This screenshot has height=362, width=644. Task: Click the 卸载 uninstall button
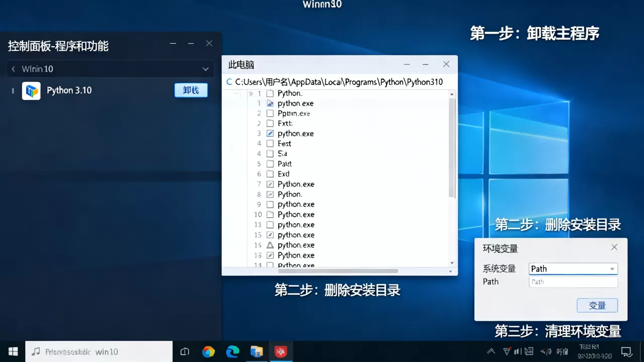(x=191, y=90)
